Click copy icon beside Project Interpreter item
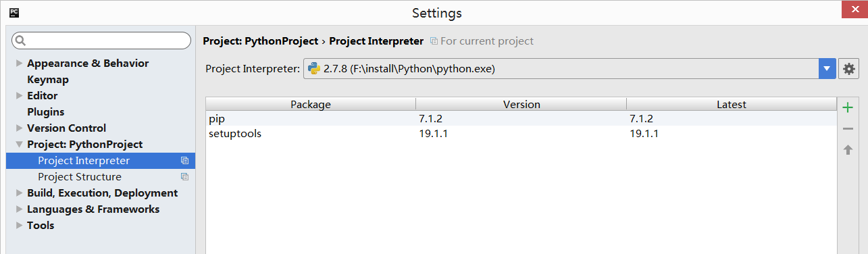The height and width of the screenshot is (254, 868). pos(184,161)
